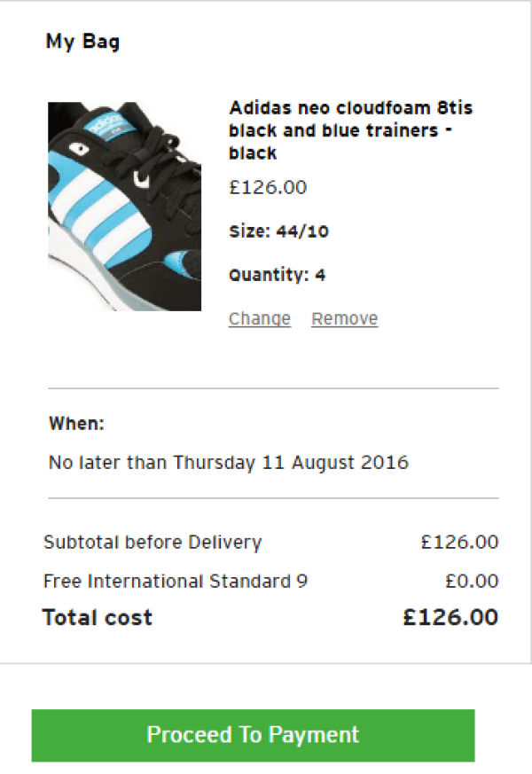This screenshot has width=532, height=774.
Task: Proceed To Payment green button
Action: 254,735
